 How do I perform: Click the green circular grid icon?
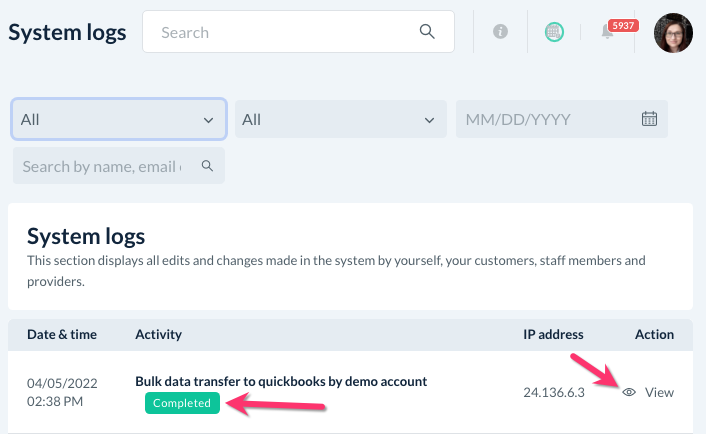click(554, 32)
